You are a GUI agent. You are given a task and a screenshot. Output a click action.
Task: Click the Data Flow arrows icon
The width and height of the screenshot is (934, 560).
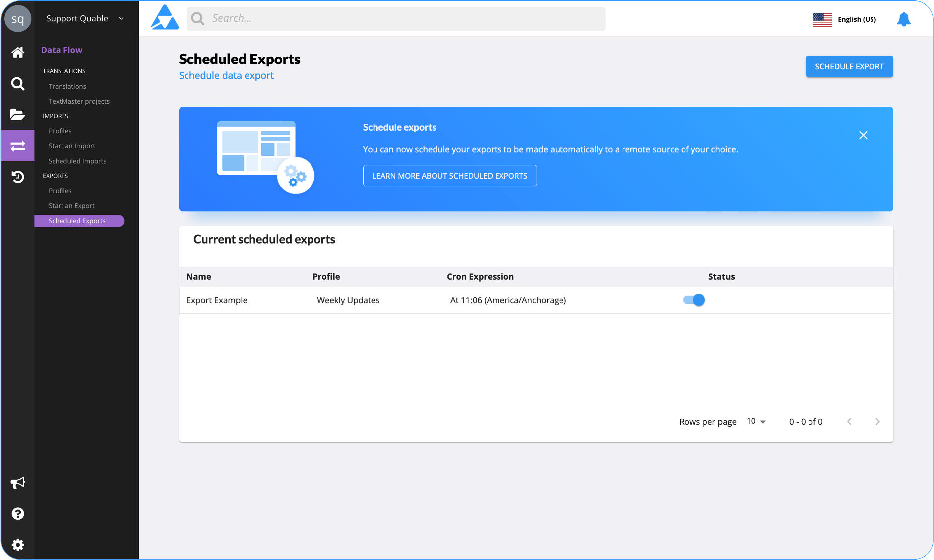(18, 145)
